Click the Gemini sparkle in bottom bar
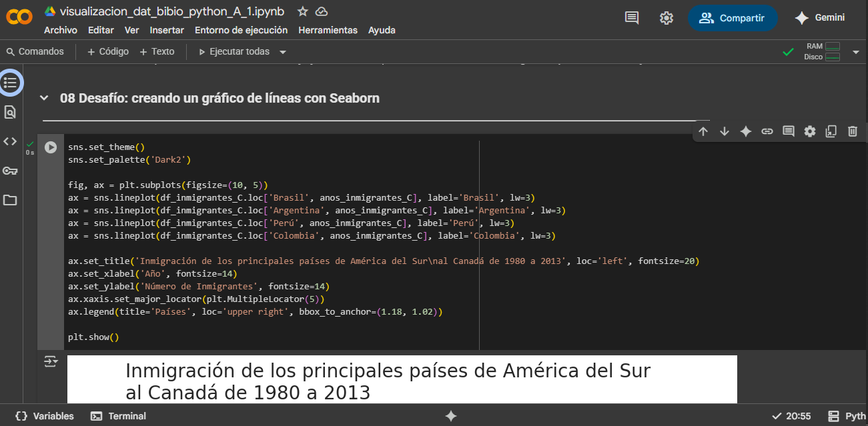The height and width of the screenshot is (426, 868). pos(451,416)
